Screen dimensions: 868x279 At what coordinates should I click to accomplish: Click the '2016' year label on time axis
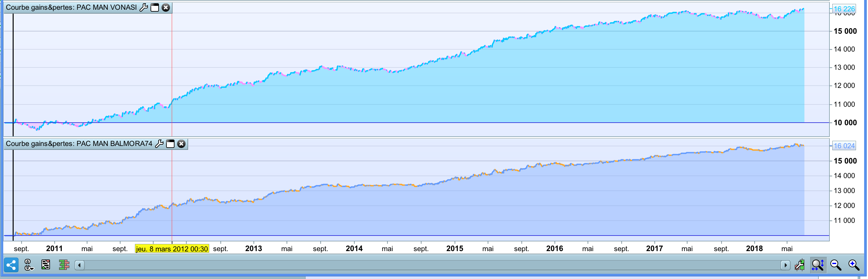(x=554, y=249)
